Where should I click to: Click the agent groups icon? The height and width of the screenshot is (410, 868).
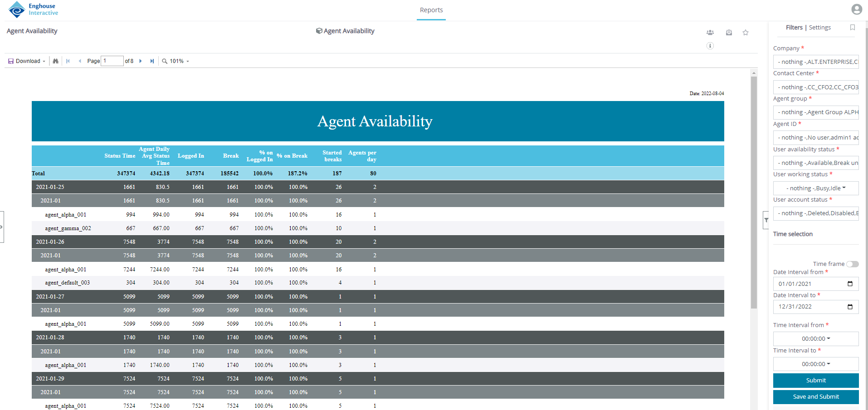(x=710, y=32)
